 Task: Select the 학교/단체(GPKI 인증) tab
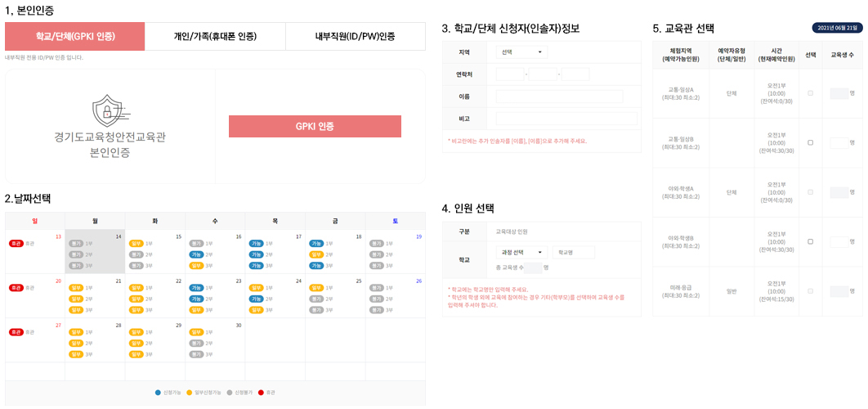(74, 37)
